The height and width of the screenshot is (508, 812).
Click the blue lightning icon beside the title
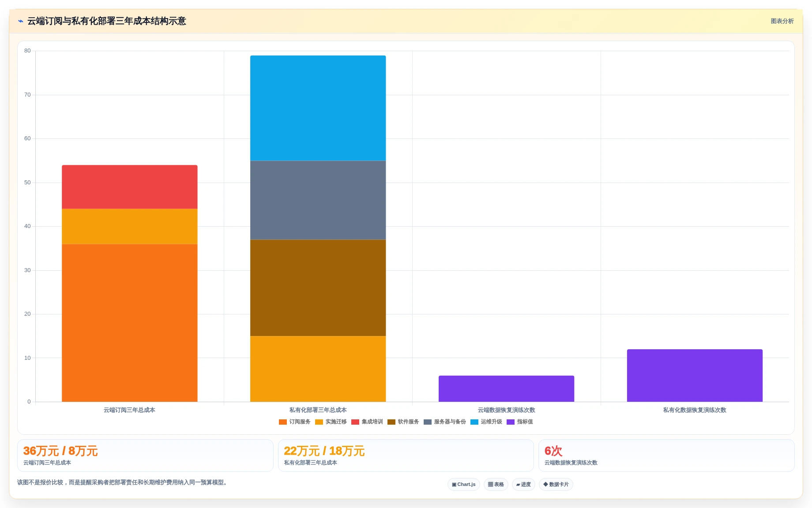21,21
